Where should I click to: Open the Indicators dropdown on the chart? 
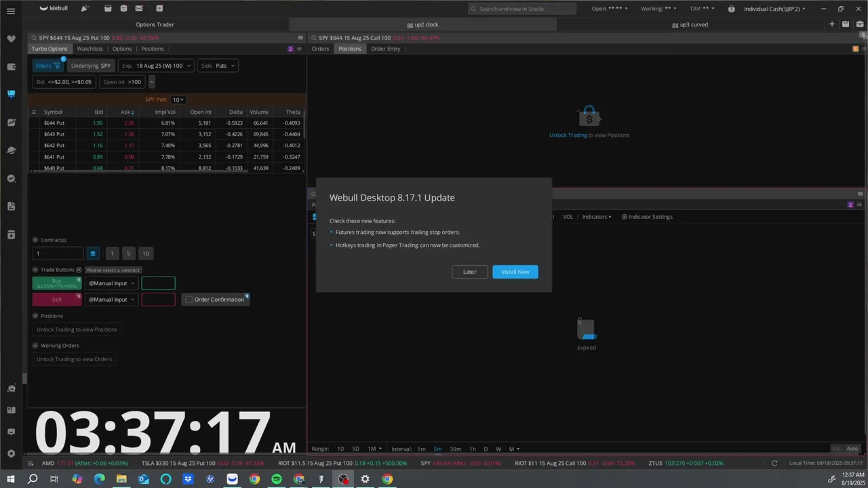click(x=597, y=217)
